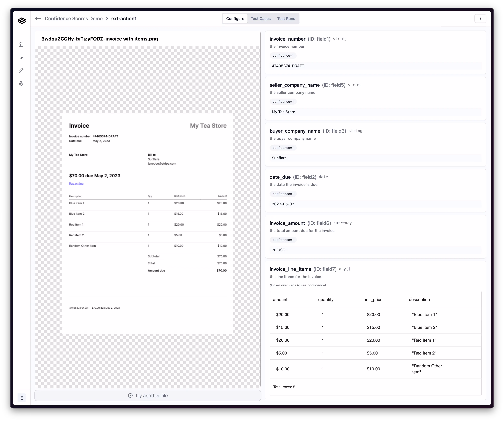
Task: Switch to the Test Runs tab
Action: pos(286,18)
